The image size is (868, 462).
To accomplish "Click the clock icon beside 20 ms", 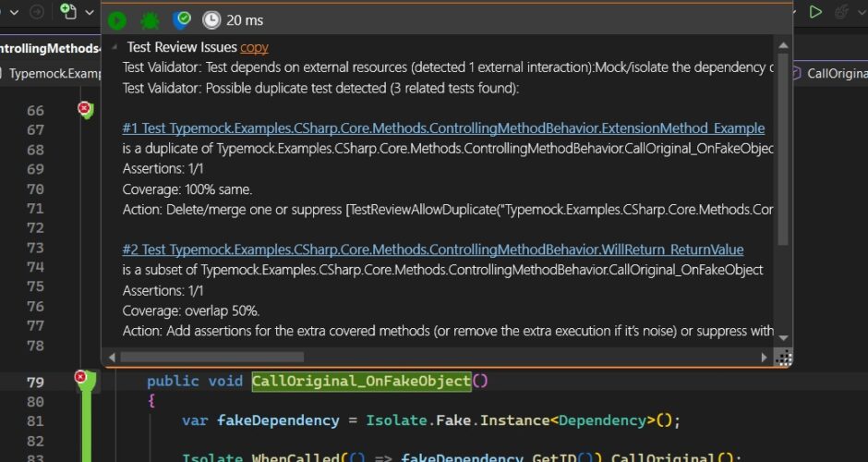I will click(x=211, y=20).
